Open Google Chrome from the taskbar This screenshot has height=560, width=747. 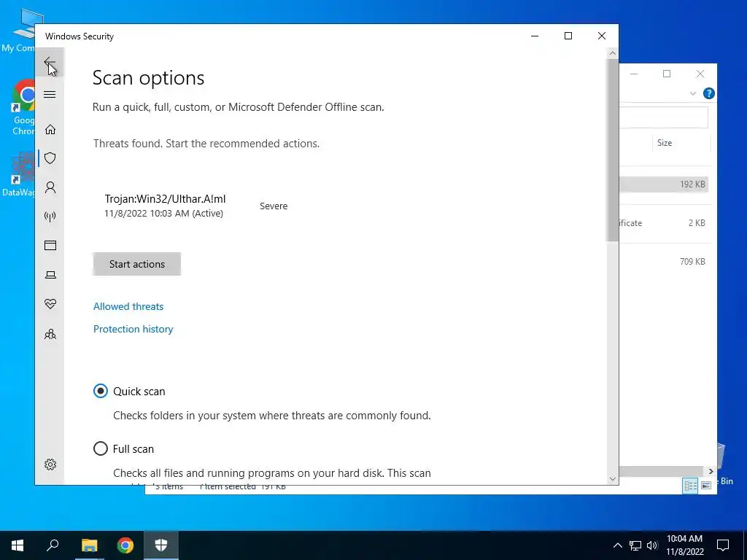[x=125, y=545]
